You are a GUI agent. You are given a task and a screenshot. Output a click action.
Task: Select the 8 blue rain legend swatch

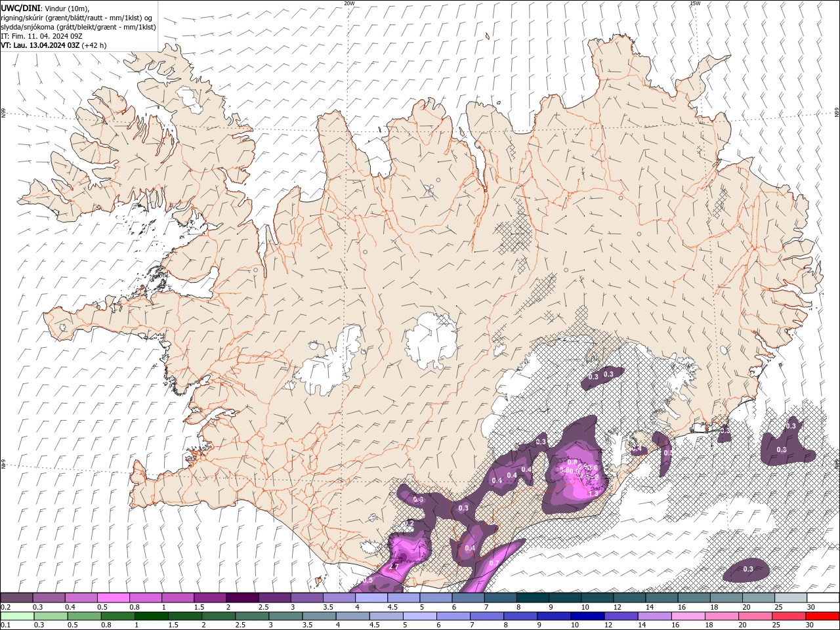click(520, 616)
